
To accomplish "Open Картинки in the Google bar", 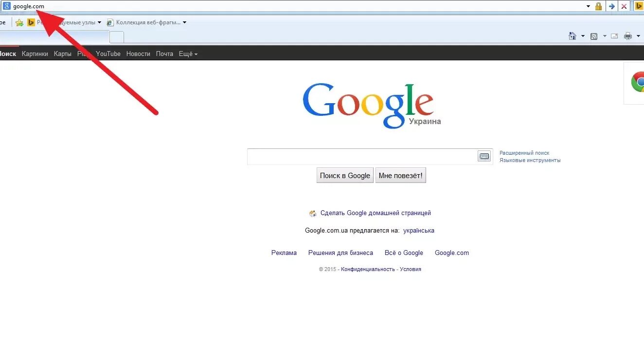I will 35,54.
